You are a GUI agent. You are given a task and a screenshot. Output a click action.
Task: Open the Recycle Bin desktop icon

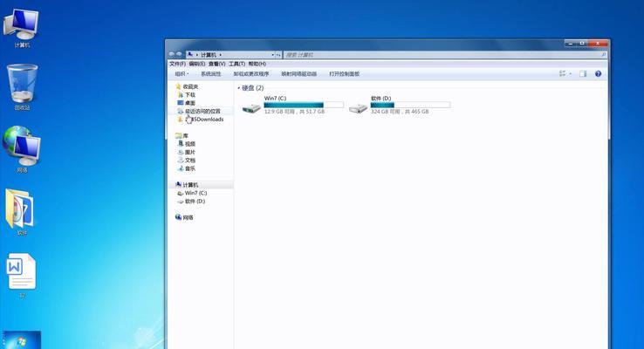point(22,87)
